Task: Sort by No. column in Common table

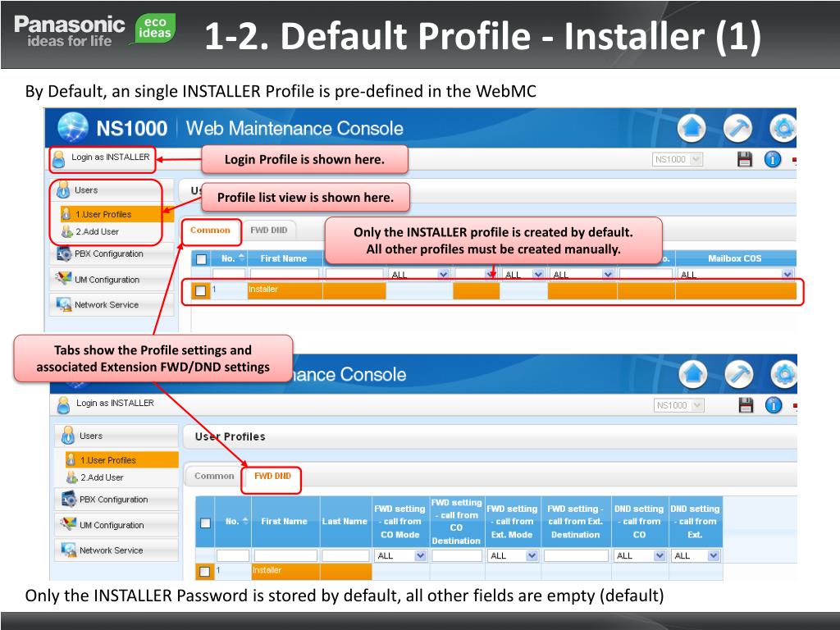Action: click(x=231, y=258)
